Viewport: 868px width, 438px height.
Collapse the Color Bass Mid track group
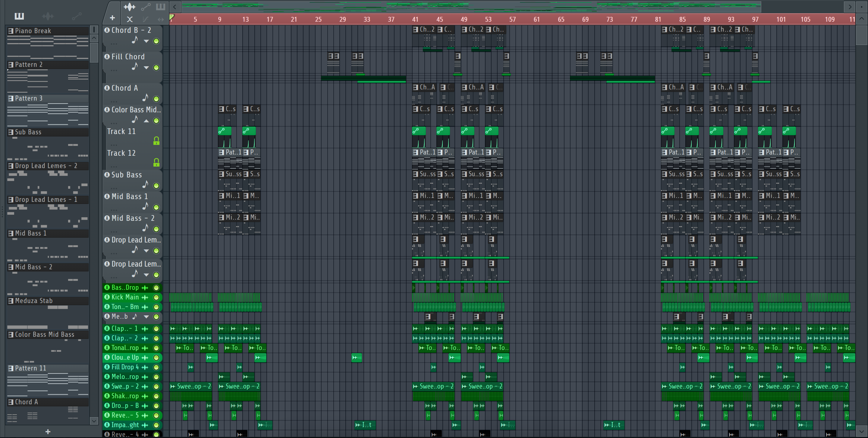(146, 120)
